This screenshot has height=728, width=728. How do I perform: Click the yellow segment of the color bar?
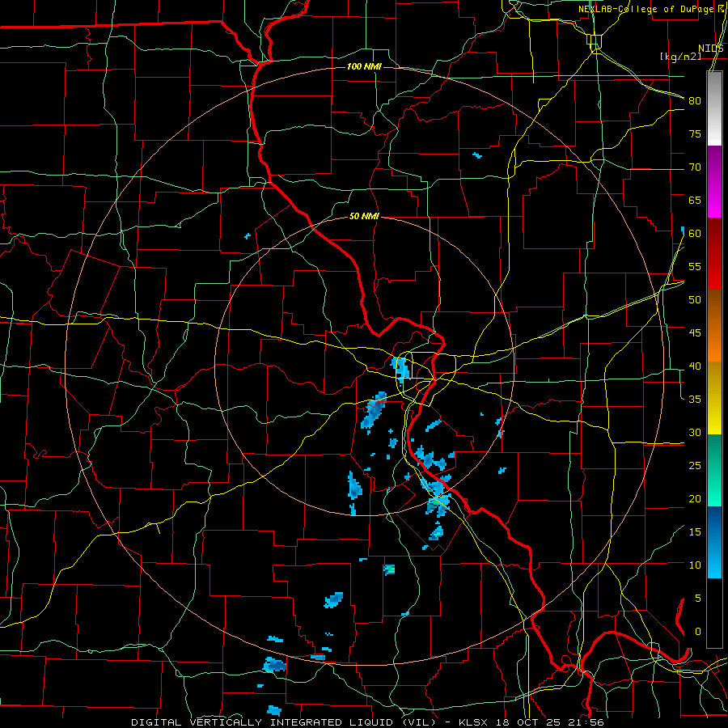coord(714,398)
